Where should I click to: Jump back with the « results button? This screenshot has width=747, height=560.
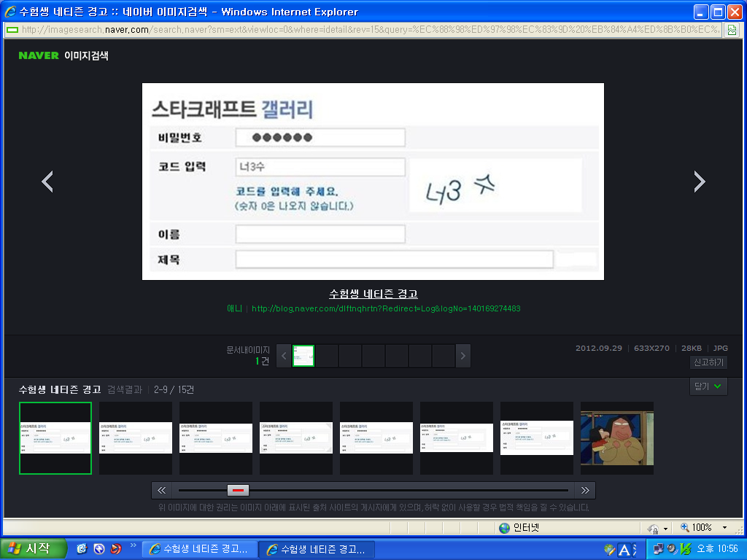pyautogui.click(x=162, y=490)
